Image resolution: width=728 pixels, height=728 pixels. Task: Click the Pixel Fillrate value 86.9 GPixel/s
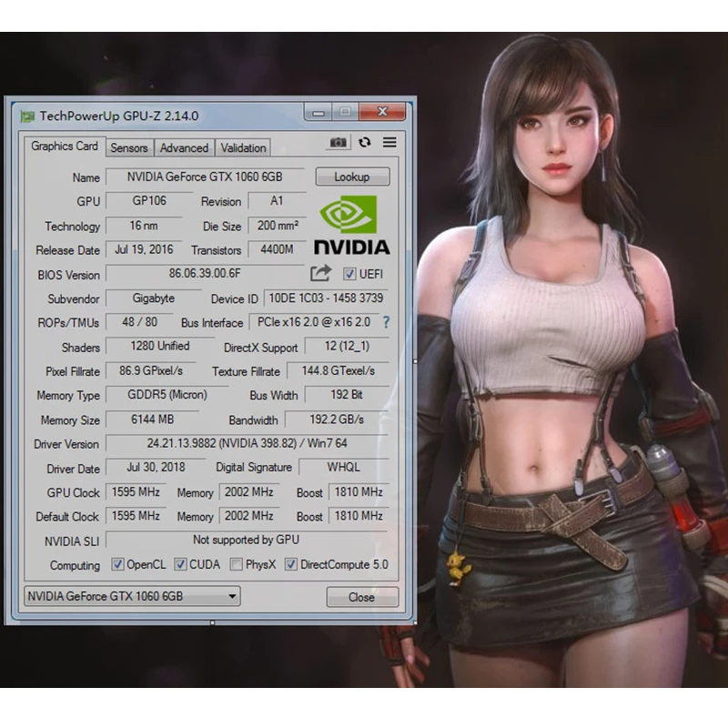[151, 371]
